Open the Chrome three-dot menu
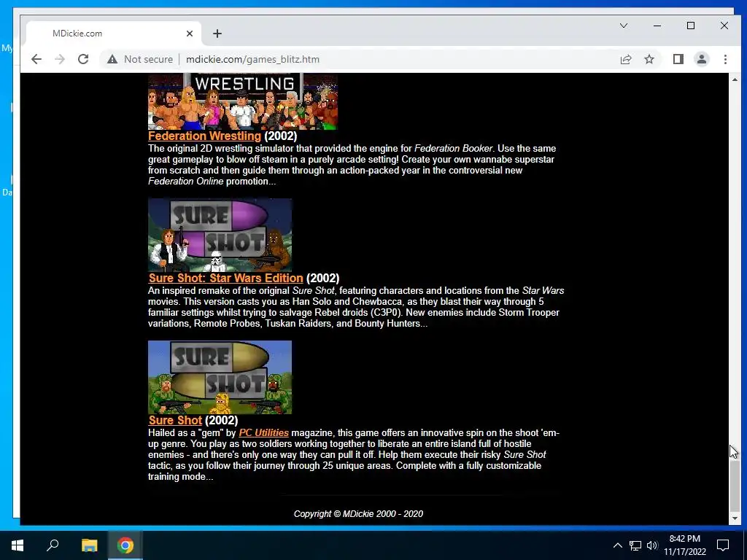This screenshot has width=747, height=560. [x=725, y=59]
